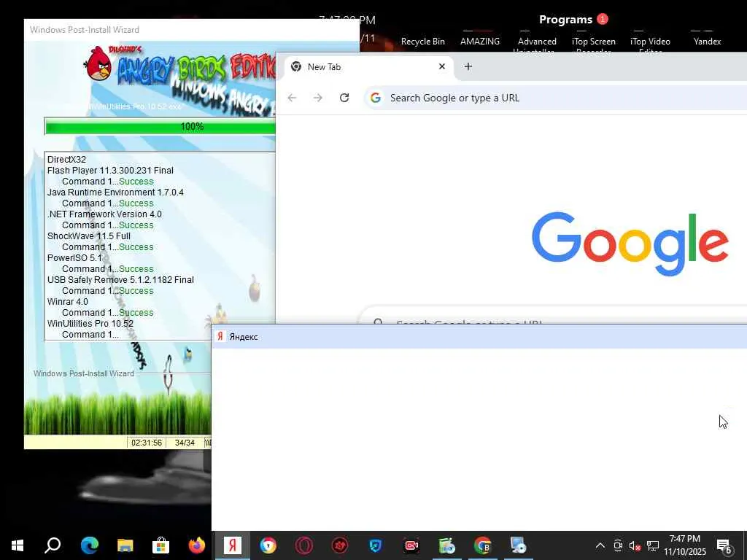Image resolution: width=747 pixels, height=560 pixels.
Task: Select ShockWave 11.5 Full entry
Action: 88,236
